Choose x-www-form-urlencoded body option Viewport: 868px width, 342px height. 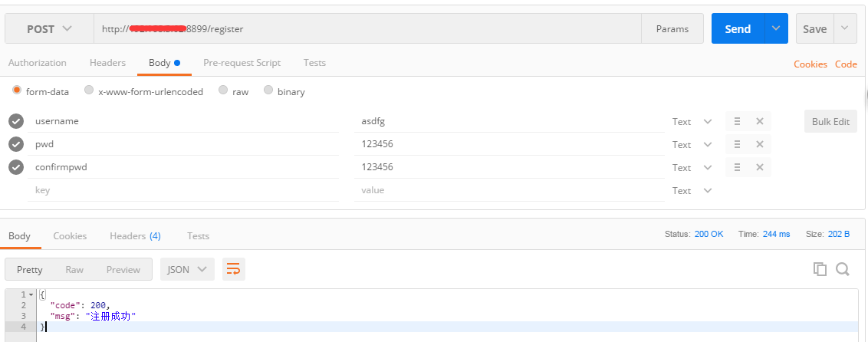[x=89, y=90]
